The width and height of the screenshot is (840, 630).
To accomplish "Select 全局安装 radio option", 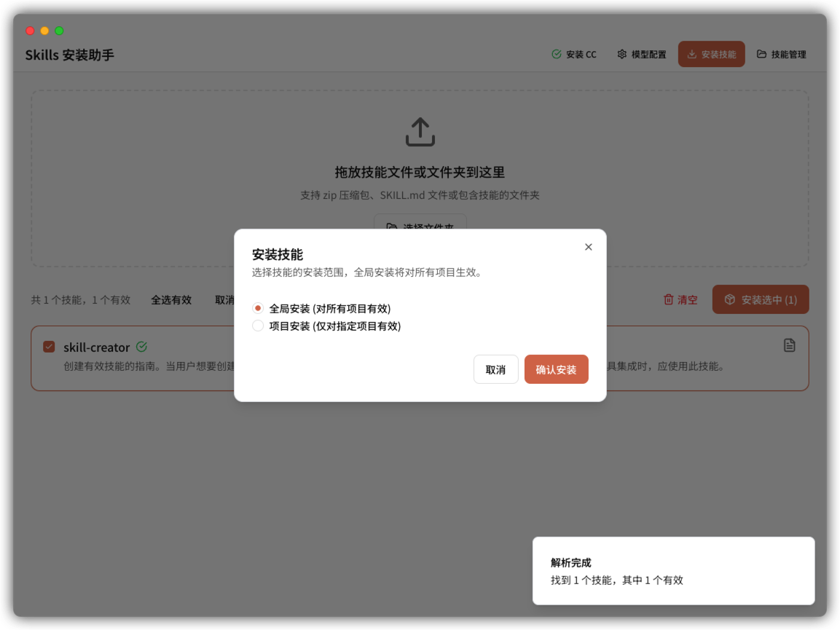I will tap(258, 308).
